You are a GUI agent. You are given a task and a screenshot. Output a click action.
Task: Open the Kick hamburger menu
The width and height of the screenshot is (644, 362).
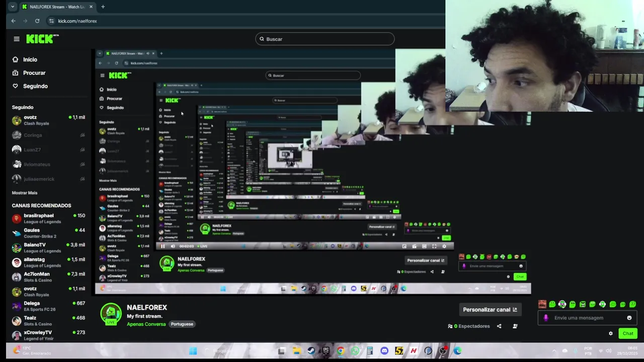coord(17,39)
